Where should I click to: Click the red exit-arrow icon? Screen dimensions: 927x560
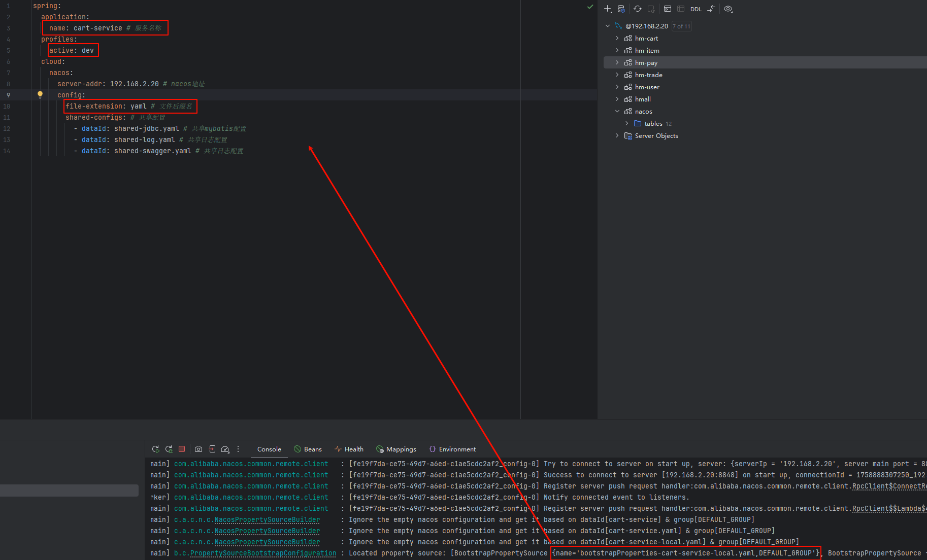pos(212,449)
